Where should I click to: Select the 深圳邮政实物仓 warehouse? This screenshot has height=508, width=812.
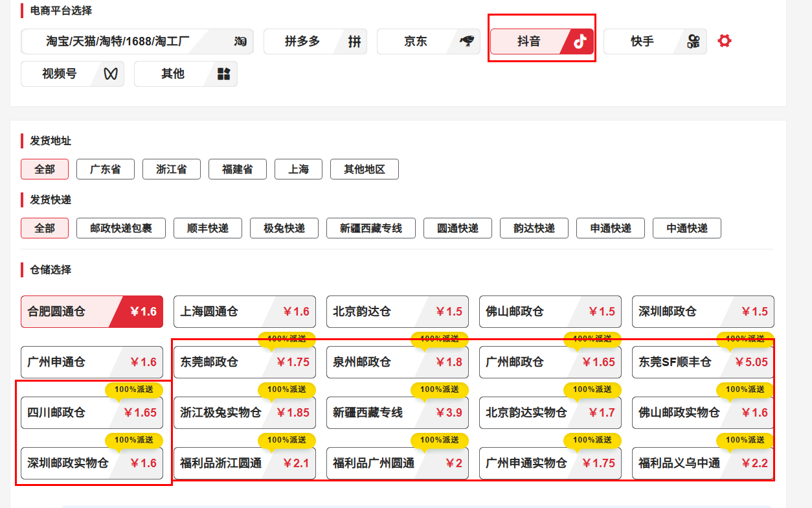tap(92, 463)
